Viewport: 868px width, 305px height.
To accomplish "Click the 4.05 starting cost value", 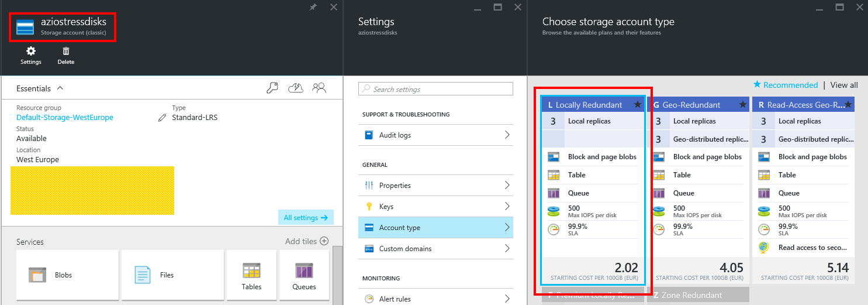I will [732, 268].
